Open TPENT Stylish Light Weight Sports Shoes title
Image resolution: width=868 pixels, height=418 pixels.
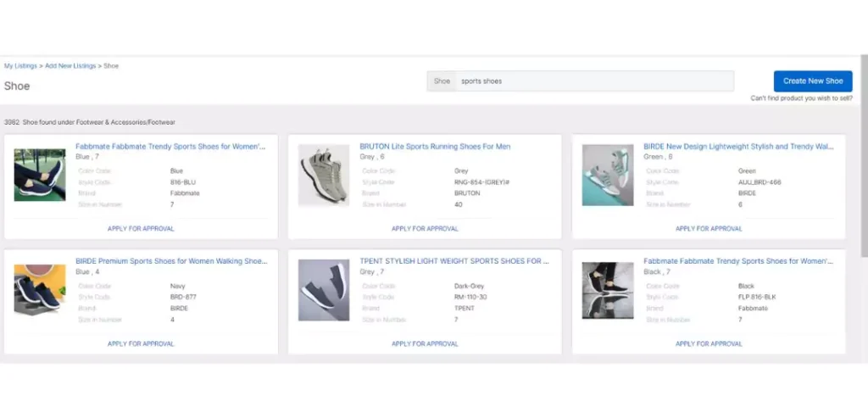(453, 262)
